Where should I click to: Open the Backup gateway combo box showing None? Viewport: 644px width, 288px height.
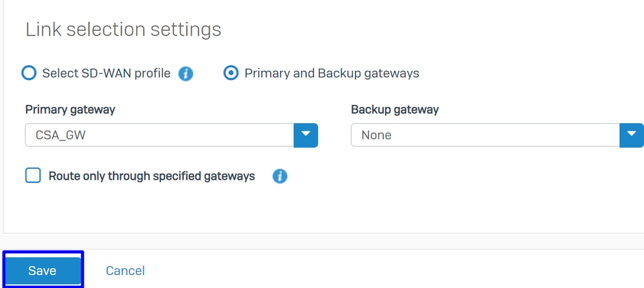(x=498, y=135)
